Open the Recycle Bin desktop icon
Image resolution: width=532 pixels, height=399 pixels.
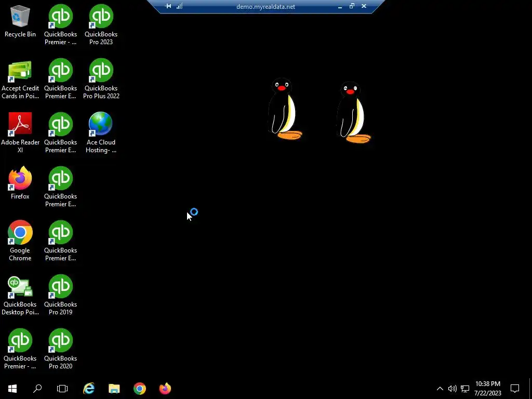[20, 21]
